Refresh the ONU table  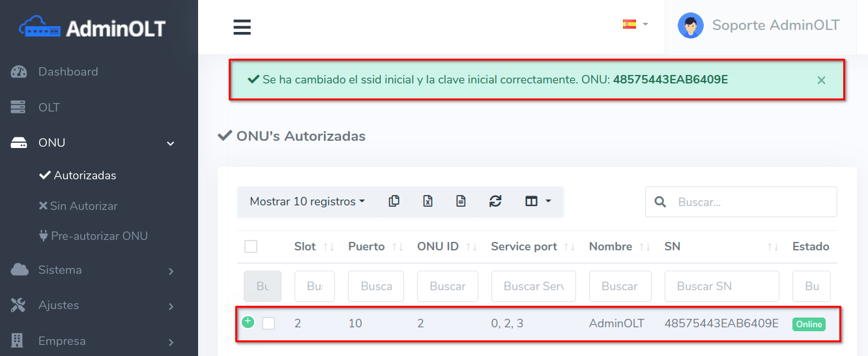click(x=495, y=201)
